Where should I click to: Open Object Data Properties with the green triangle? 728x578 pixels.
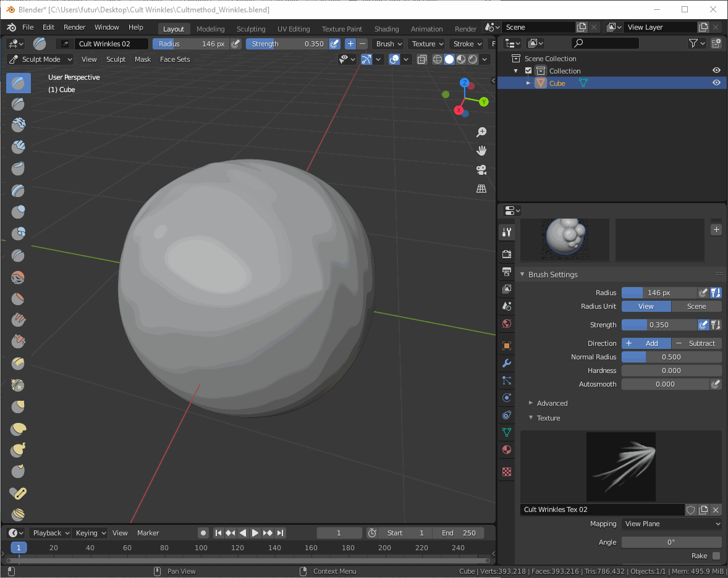point(507,432)
